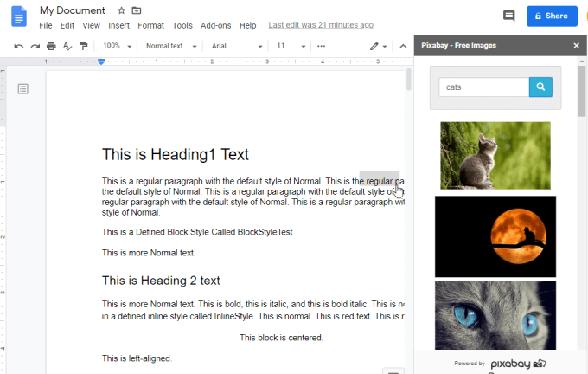Run spelling and grammar check icon
Screen dimensions: 588x374
click(x=67, y=46)
